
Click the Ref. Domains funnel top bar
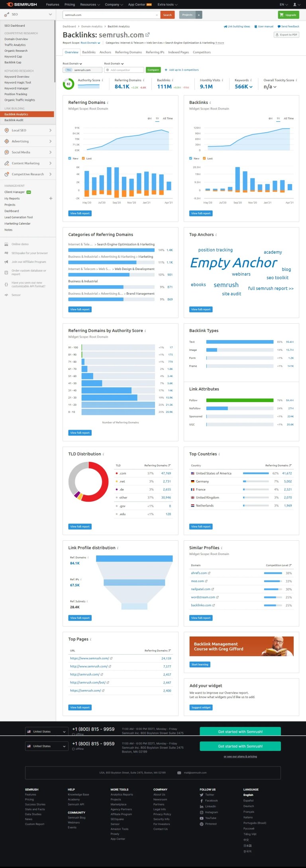[x=134, y=558]
